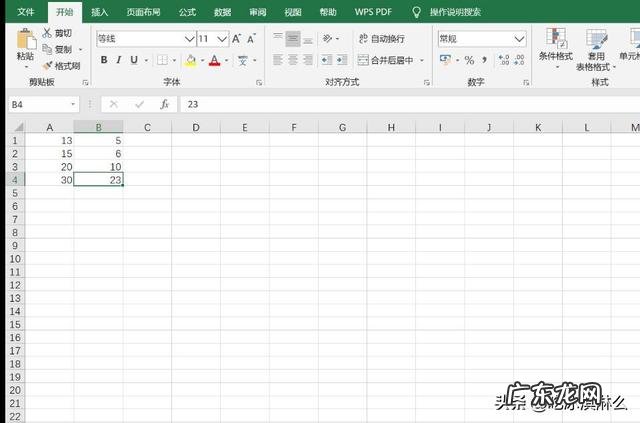640x423 pixels.
Task: Decrease font size with small A
Action: 251,39
